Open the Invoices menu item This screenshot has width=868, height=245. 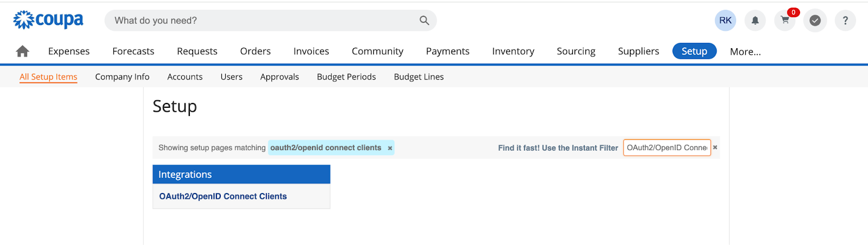click(x=311, y=51)
